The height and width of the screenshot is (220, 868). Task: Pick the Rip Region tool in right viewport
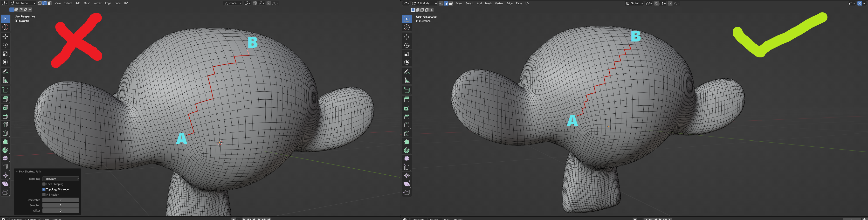pyautogui.click(x=407, y=192)
